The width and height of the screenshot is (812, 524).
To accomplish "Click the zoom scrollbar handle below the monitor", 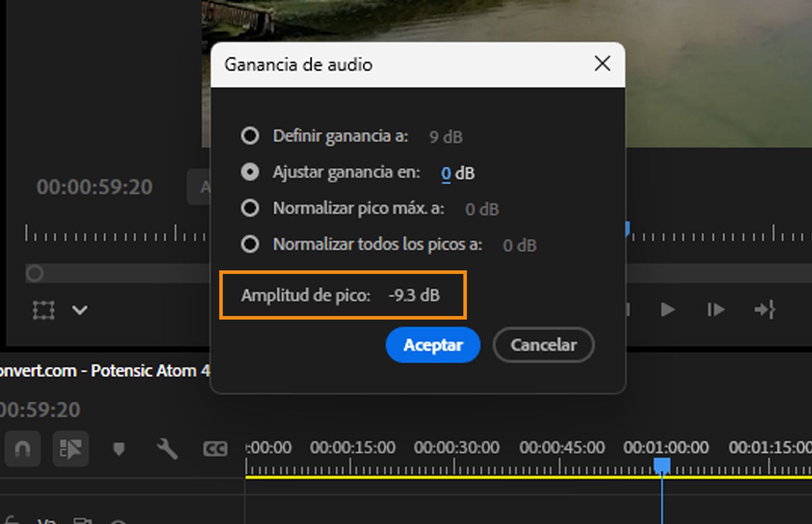I will click(34, 273).
